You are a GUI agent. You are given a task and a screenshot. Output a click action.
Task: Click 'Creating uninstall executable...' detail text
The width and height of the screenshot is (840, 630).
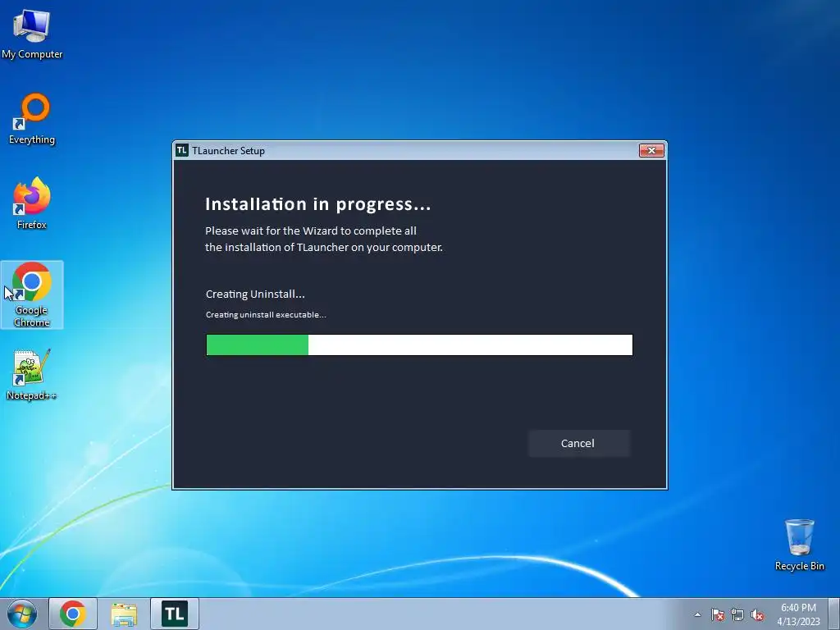coord(266,314)
